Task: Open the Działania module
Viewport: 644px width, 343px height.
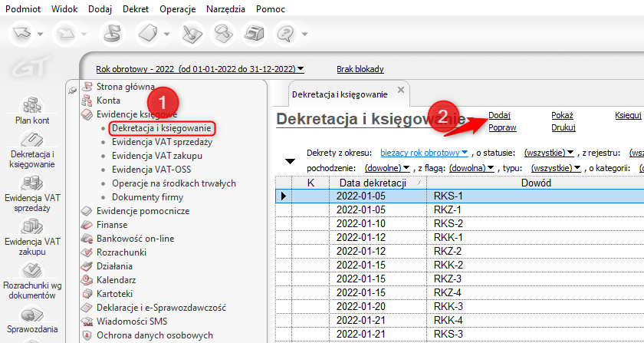Action: point(114,266)
